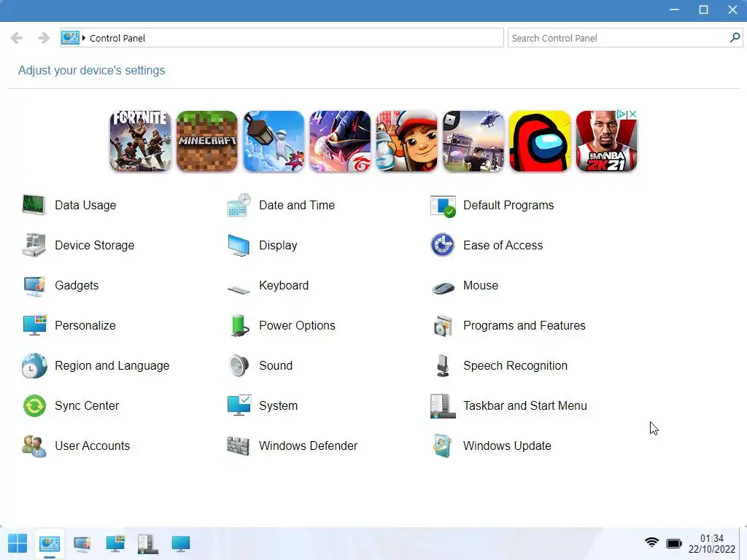
Task: Click the Control Panel address bar
Action: pyautogui.click(x=282, y=38)
